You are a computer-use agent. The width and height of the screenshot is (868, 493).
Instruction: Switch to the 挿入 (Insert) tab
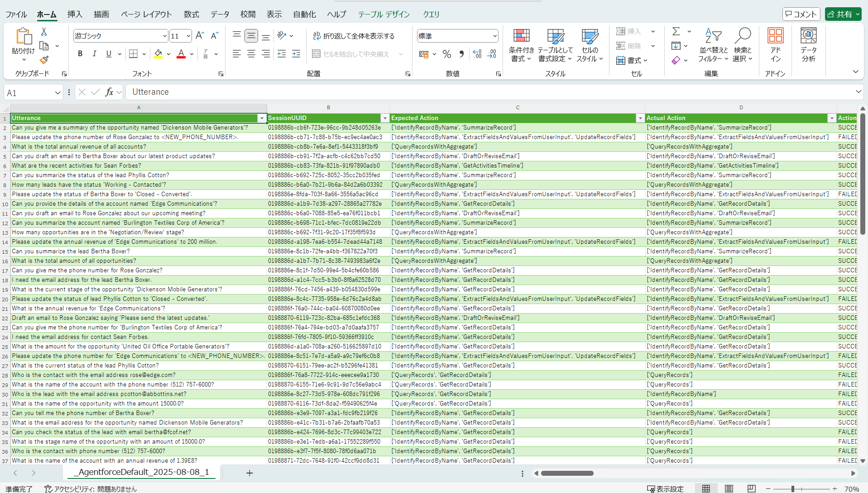pyautogui.click(x=75, y=14)
